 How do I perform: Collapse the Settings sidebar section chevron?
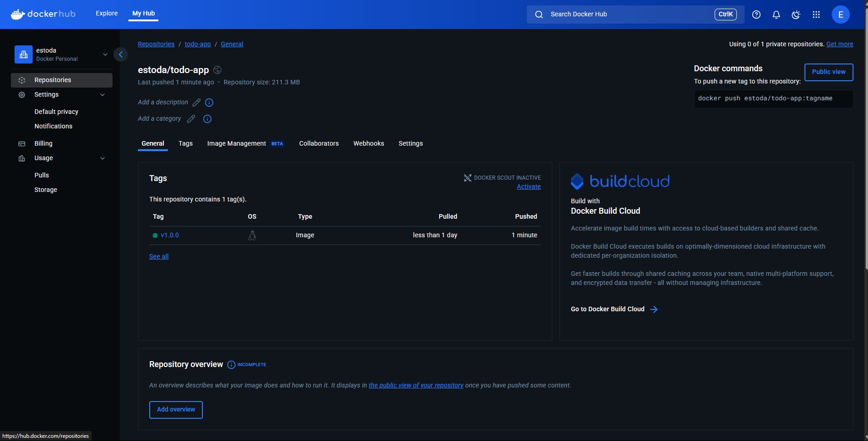103,95
